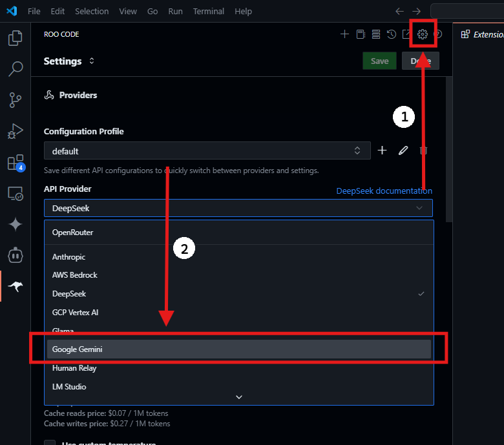Open Extensions view with badge 4

16,163
